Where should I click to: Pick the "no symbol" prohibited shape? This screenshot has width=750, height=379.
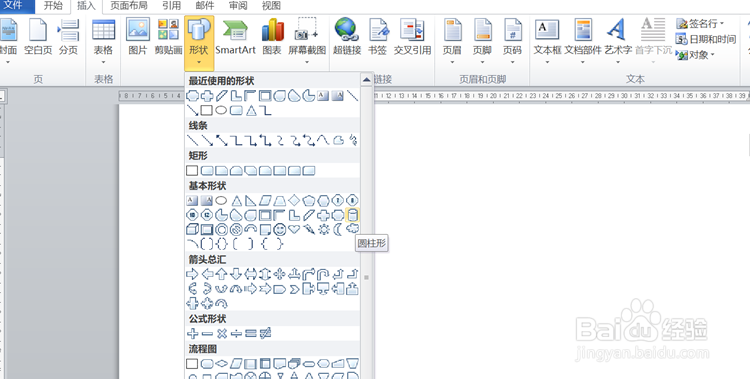click(236, 230)
